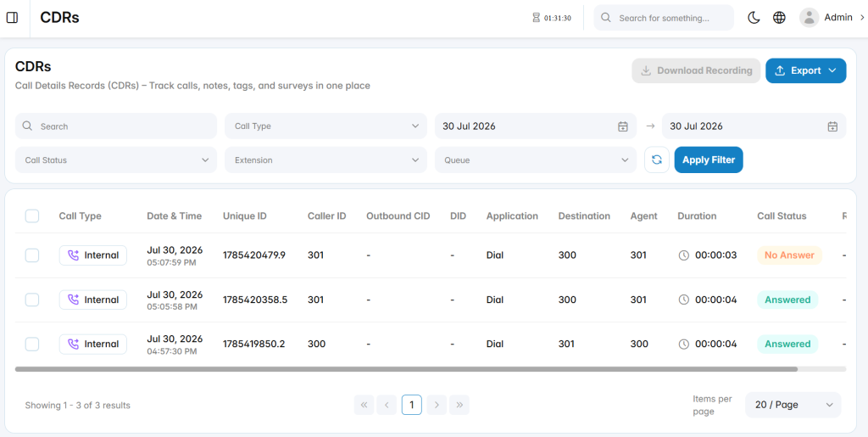Click the reset filters refresh icon
Viewport: 868px width, 437px height.
pyautogui.click(x=657, y=160)
